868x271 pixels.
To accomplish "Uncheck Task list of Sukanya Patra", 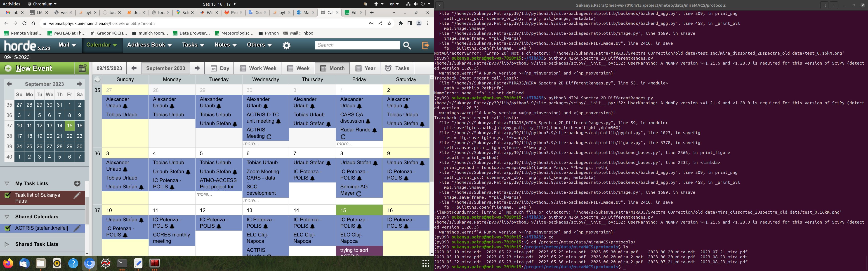I will coord(7,195).
